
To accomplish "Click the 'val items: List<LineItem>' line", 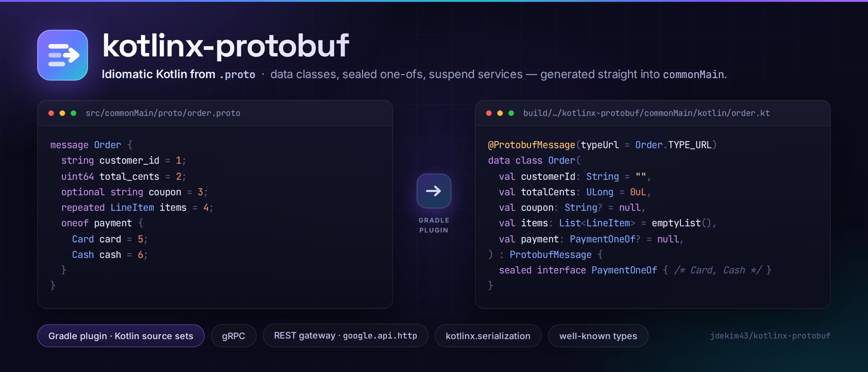I will click(x=608, y=223).
